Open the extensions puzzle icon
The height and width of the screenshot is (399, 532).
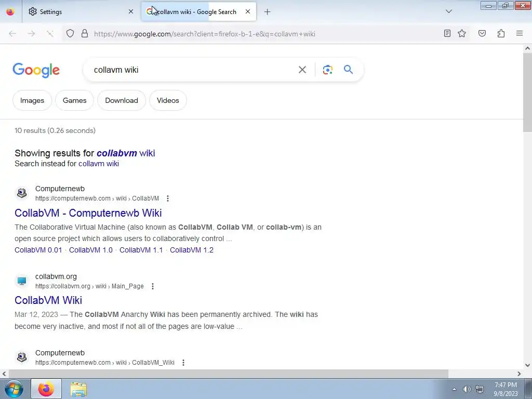[501, 33]
